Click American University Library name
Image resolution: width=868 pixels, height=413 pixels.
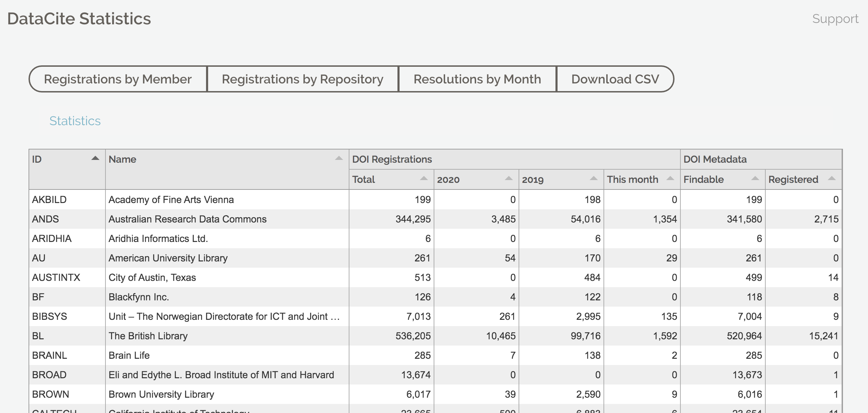tap(168, 258)
